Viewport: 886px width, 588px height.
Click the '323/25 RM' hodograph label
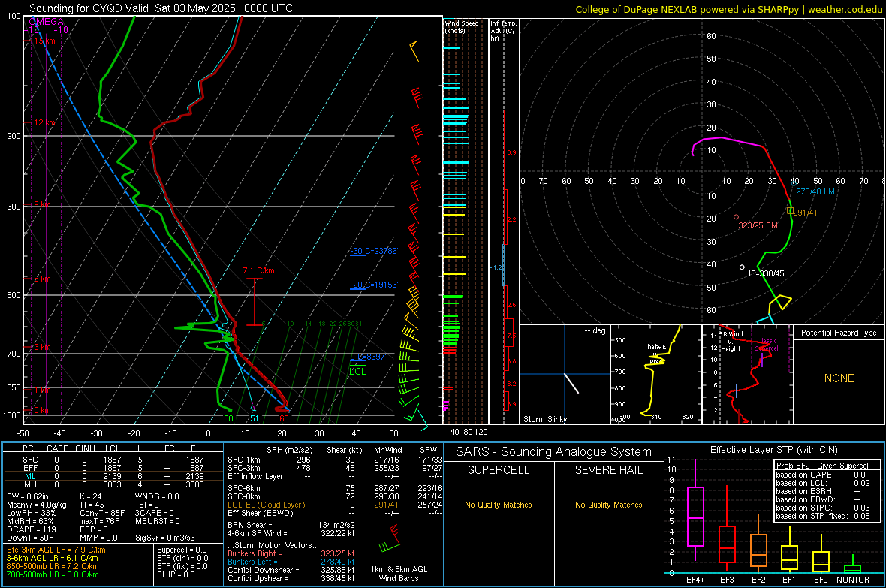pos(758,225)
